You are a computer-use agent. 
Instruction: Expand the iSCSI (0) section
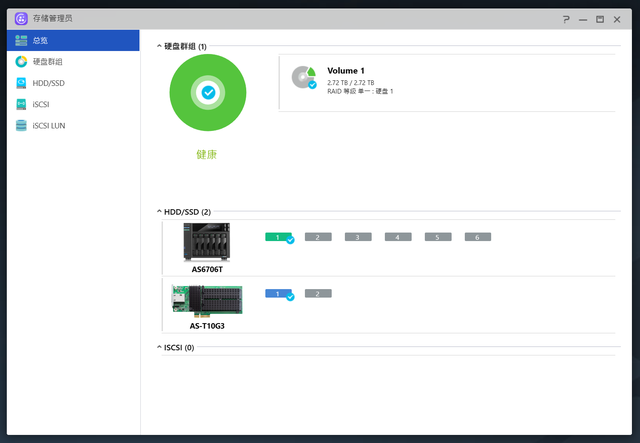coord(158,348)
